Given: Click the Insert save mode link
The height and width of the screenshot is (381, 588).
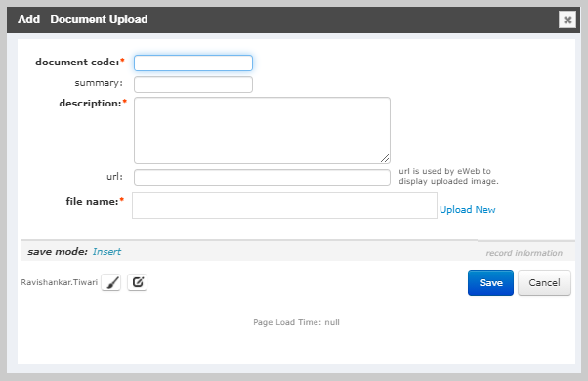Looking at the screenshot, I should point(106,252).
